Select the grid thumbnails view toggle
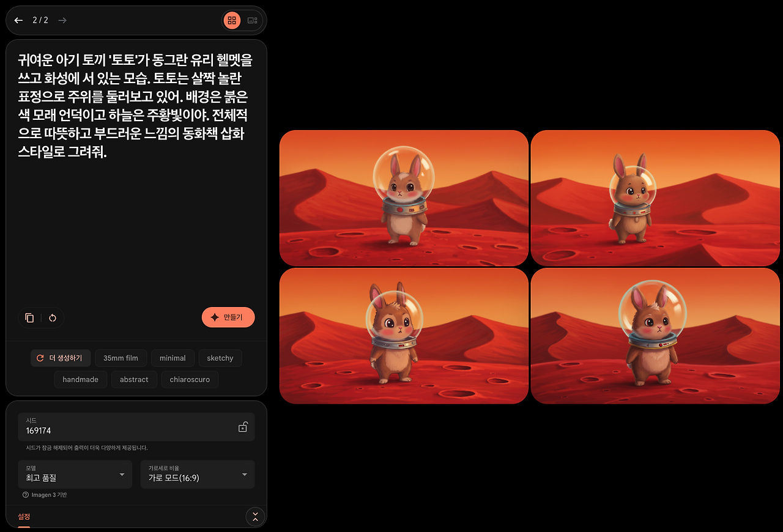The image size is (783, 532). [231, 20]
